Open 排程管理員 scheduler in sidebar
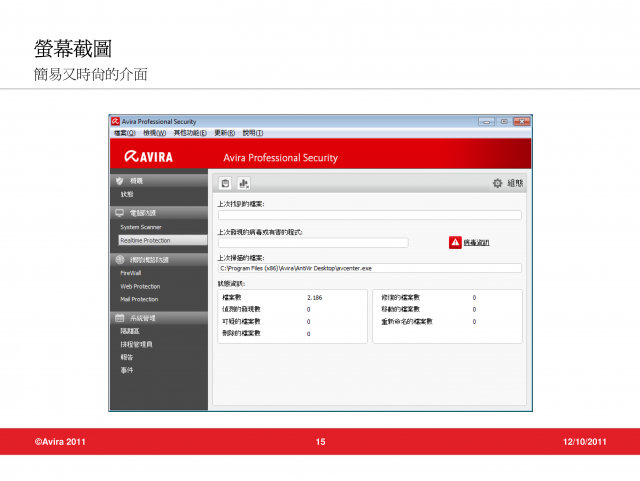The height and width of the screenshot is (481, 640). 136,344
